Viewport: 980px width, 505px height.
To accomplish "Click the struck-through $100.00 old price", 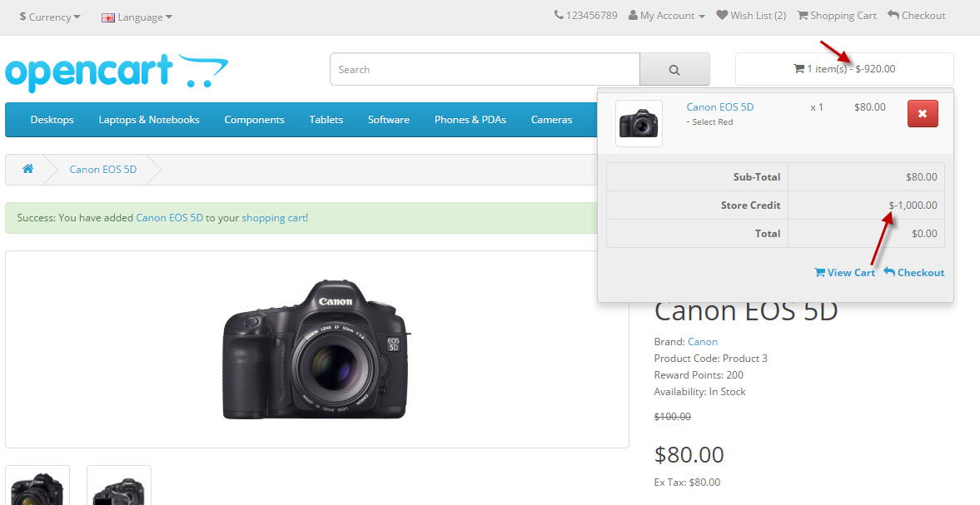I will click(673, 416).
